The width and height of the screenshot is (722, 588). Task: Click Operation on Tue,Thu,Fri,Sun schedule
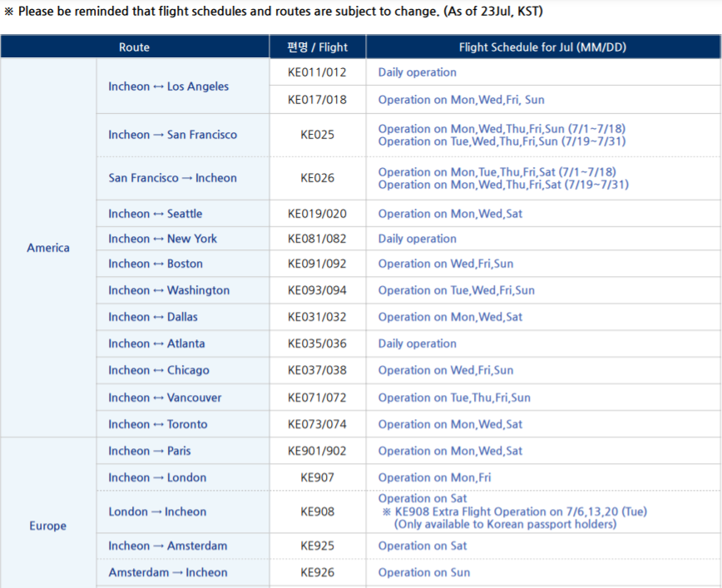tap(454, 398)
